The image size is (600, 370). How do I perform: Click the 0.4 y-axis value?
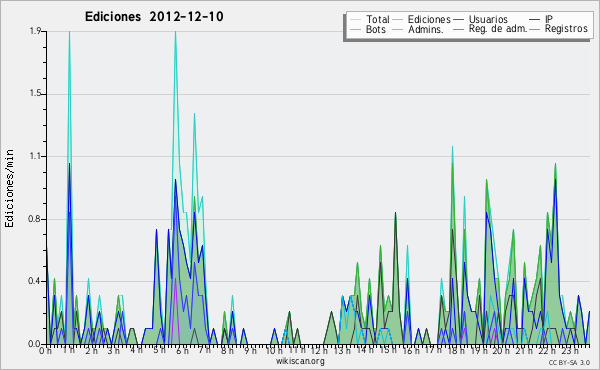pyautogui.click(x=35, y=281)
